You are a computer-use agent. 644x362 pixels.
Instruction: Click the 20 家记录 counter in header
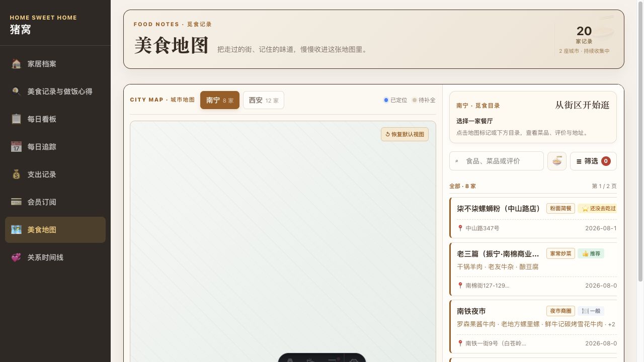[x=584, y=35]
